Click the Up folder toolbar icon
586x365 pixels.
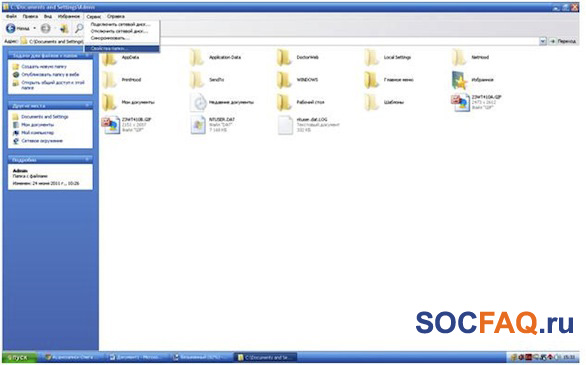point(64,28)
